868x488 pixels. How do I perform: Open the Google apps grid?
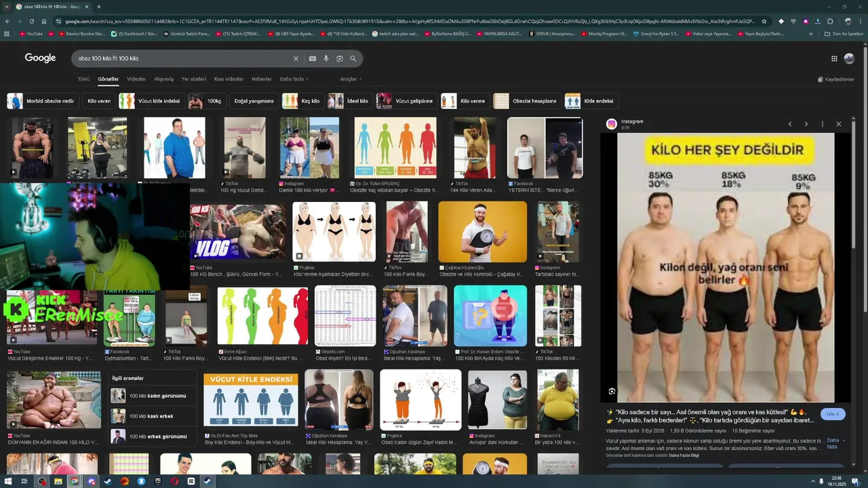pos(834,59)
